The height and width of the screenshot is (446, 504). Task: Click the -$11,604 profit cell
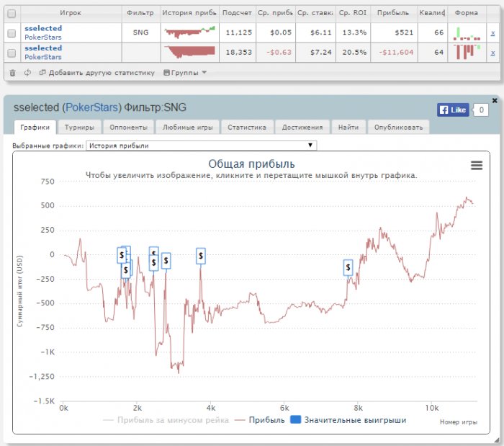(x=394, y=52)
